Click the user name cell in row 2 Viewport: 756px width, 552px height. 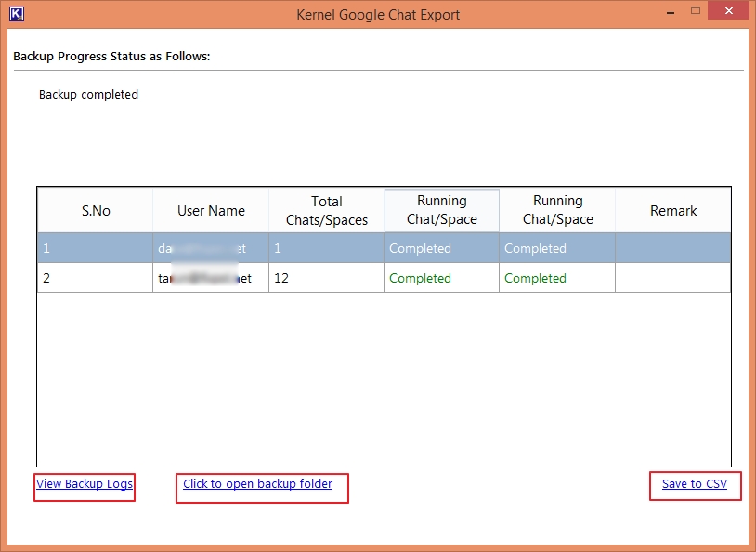[x=211, y=278]
